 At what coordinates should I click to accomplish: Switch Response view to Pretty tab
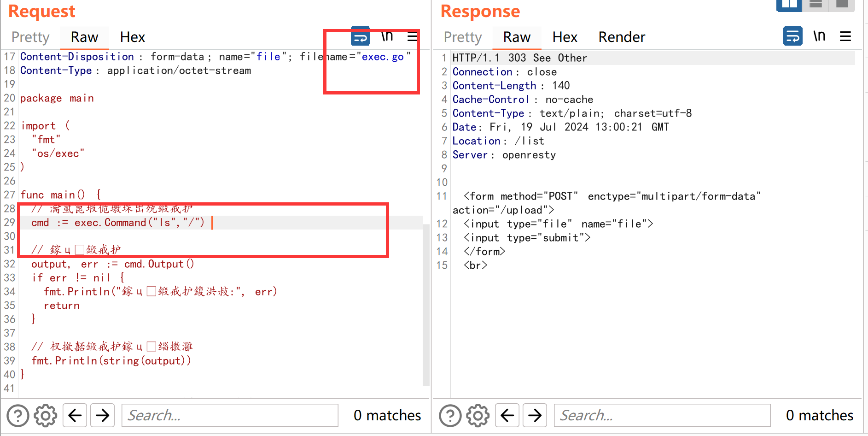[x=463, y=37]
